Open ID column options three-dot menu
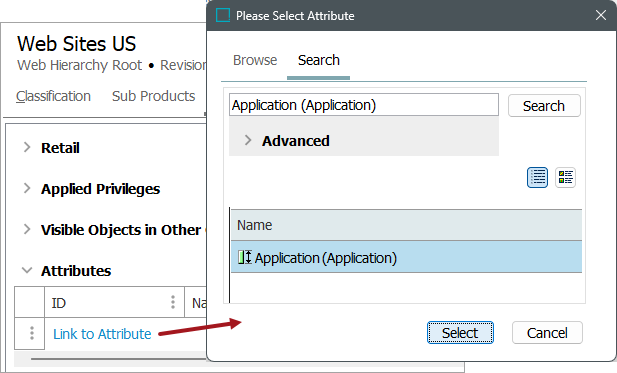This screenshot has width=617, height=373. coord(173,302)
